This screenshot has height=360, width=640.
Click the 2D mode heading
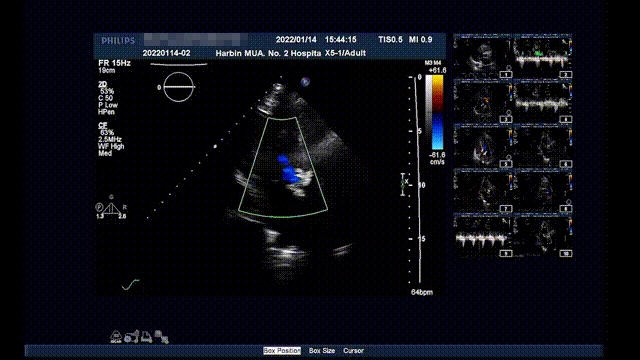click(102, 84)
